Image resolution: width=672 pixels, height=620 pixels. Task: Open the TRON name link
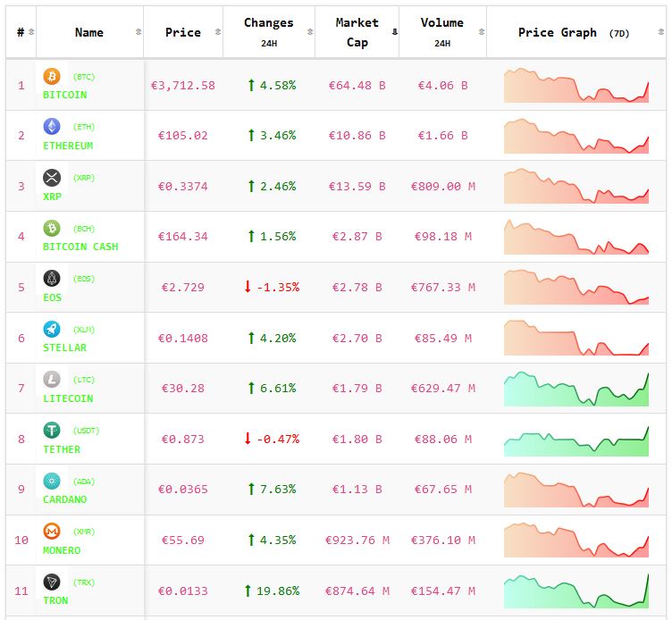click(55, 600)
